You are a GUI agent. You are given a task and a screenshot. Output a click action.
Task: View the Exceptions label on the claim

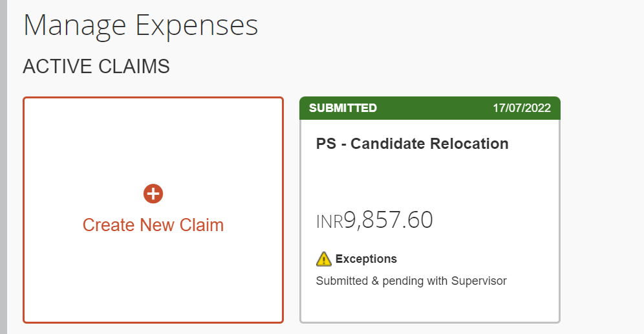click(366, 259)
